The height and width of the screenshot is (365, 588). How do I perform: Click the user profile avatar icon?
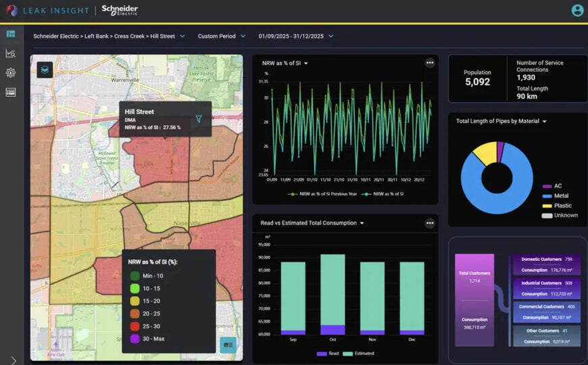pyautogui.click(x=577, y=10)
